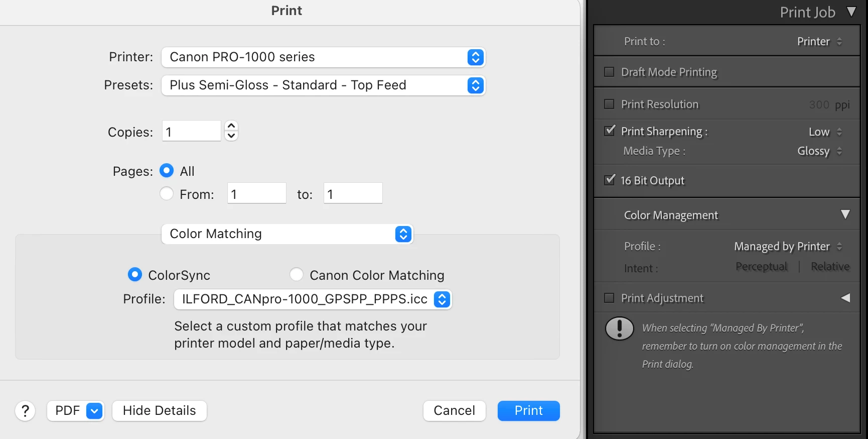
Task: Click the help question mark button
Action: click(25, 411)
